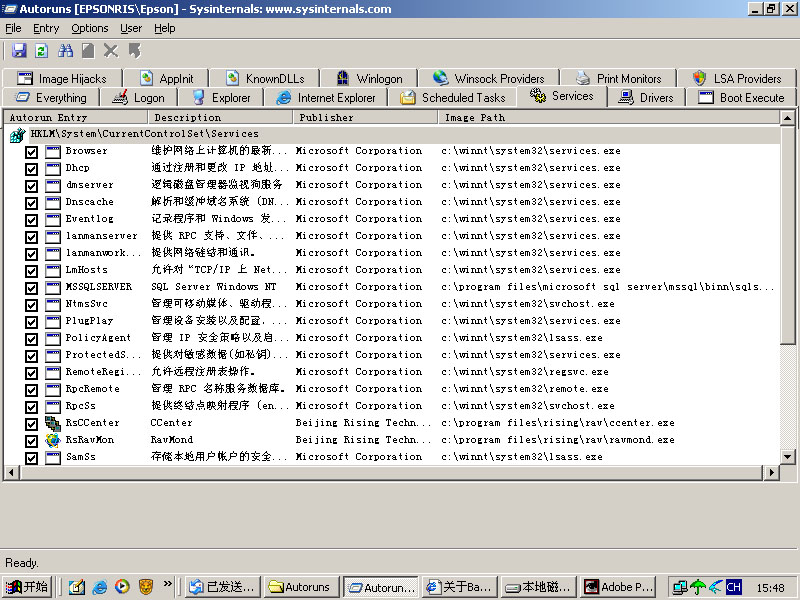Launch Internet Explorer from quick launch
This screenshot has width=800, height=600.
pyautogui.click(x=99, y=587)
